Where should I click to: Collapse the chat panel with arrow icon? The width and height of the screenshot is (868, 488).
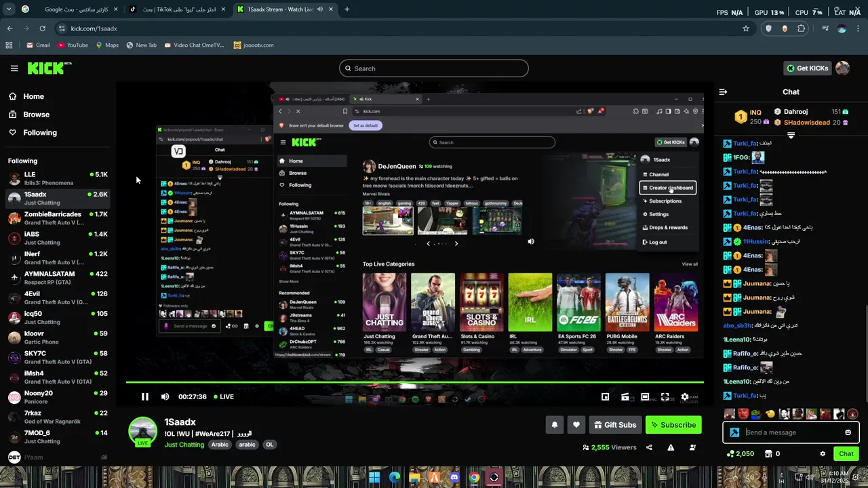[x=723, y=91]
